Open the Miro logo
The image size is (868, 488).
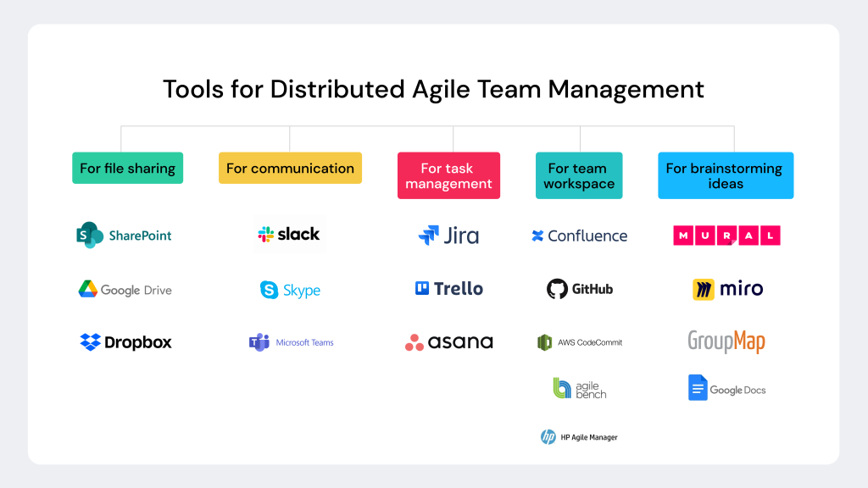[726, 289]
